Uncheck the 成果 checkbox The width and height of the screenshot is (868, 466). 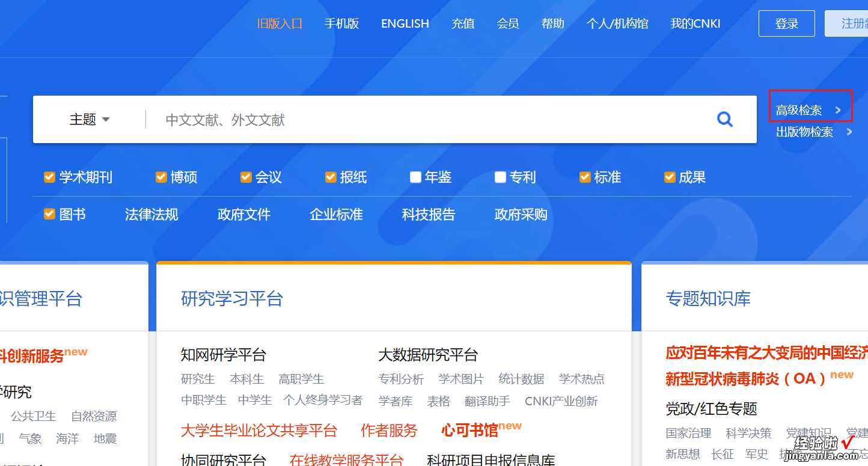coord(670,177)
